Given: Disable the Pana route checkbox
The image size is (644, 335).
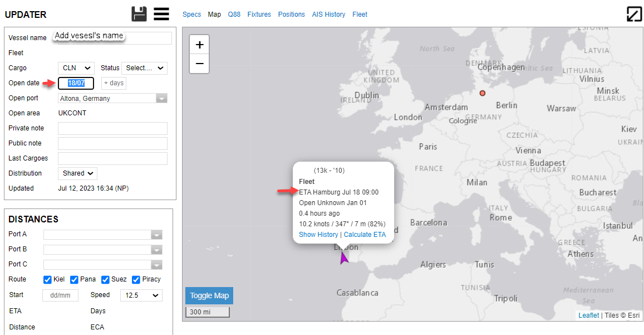Looking at the screenshot, I should click(74, 280).
